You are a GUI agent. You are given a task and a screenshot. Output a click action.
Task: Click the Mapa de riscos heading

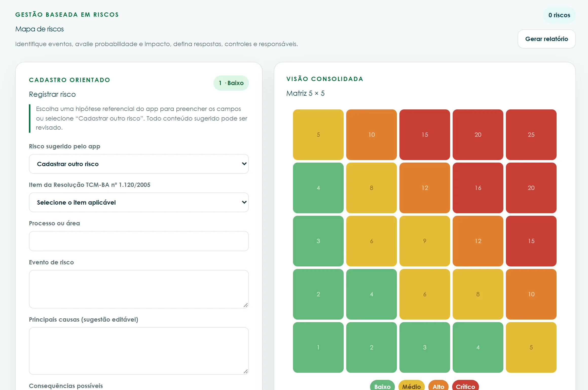[x=40, y=29]
